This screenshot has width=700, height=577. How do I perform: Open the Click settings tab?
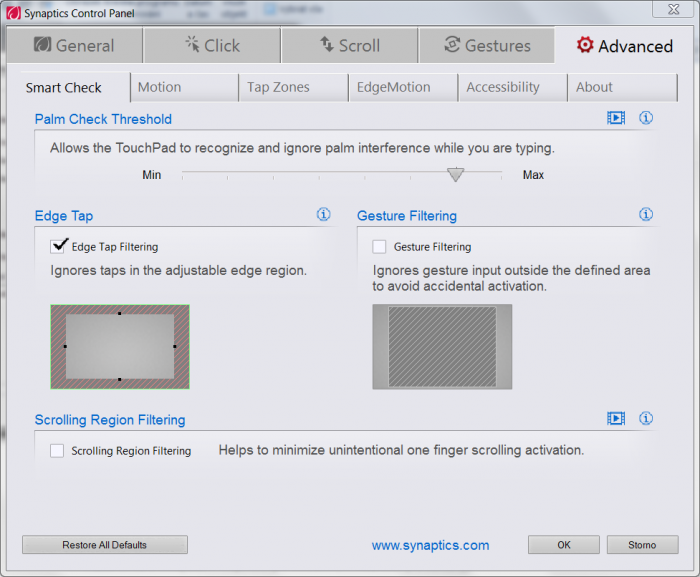pyautogui.click(x=212, y=46)
